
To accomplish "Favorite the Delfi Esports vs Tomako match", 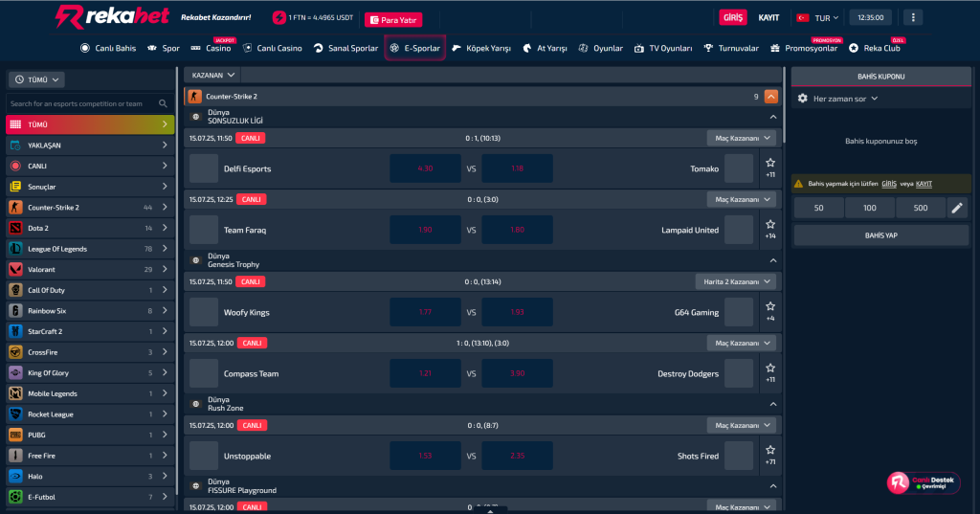I will pyautogui.click(x=770, y=163).
